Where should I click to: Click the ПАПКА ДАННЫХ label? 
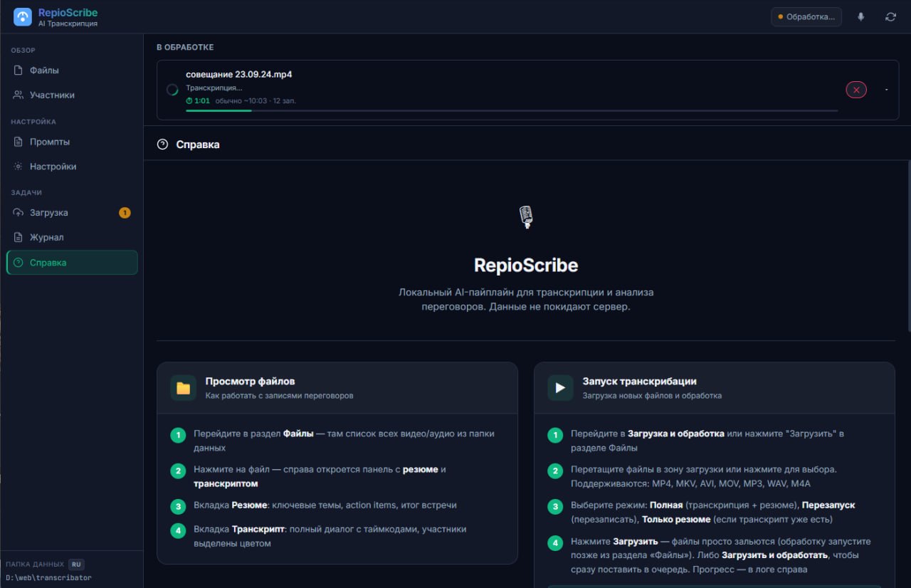pos(35,565)
